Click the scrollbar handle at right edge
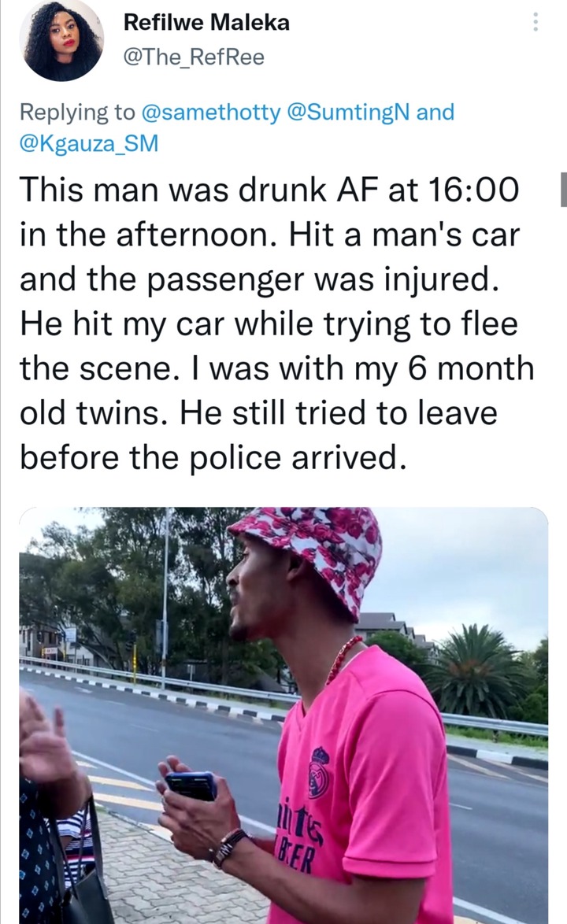Image resolution: width=567 pixels, height=924 pixels. [x=564, y=189]
